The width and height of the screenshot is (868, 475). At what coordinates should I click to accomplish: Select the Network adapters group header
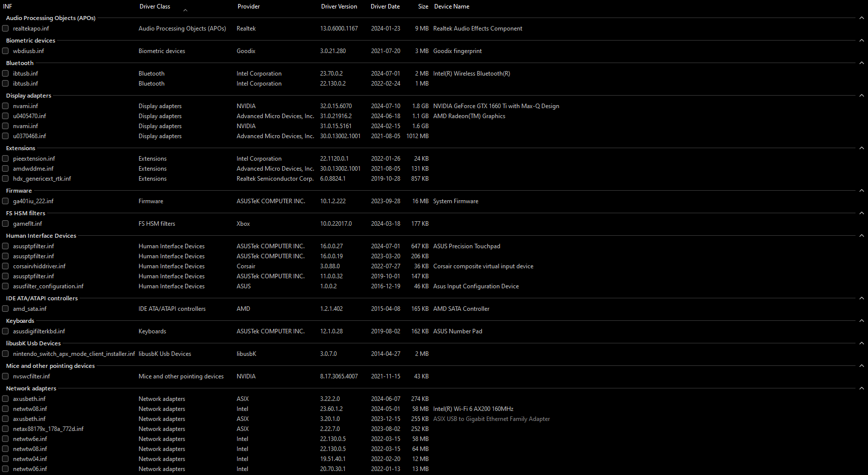[31, 388]
